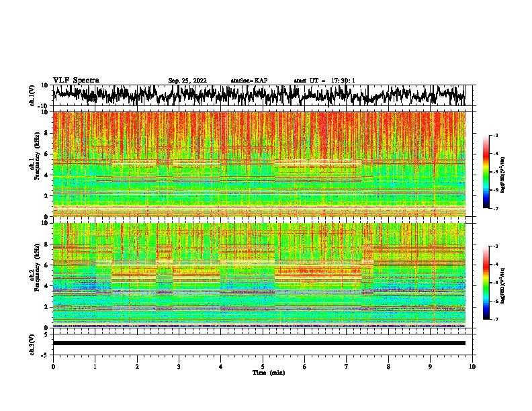
Task: Click the "-3" label atop ch.2 colorbar
Action: pyautogui.click(x=495, y=246)
